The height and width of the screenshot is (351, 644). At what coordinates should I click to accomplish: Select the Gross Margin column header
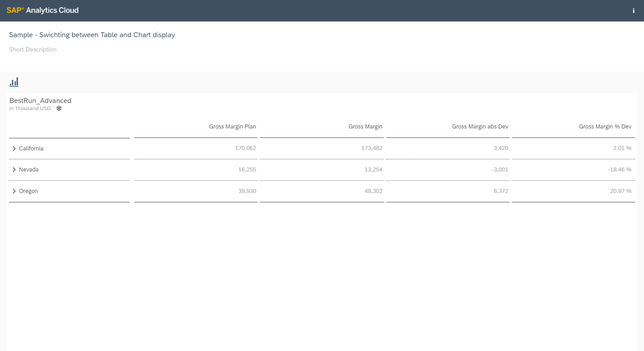[365, 127]
